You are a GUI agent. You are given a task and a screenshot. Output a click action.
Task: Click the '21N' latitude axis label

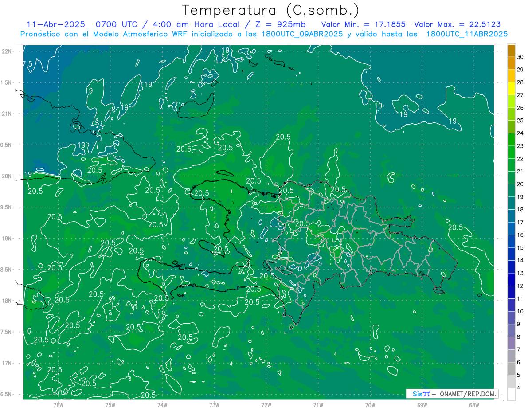pos(6,114)
